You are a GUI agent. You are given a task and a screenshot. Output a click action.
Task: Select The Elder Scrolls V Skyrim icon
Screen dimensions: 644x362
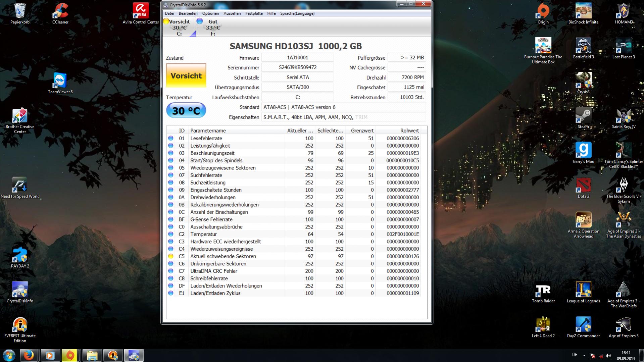[x=624, y=190]
